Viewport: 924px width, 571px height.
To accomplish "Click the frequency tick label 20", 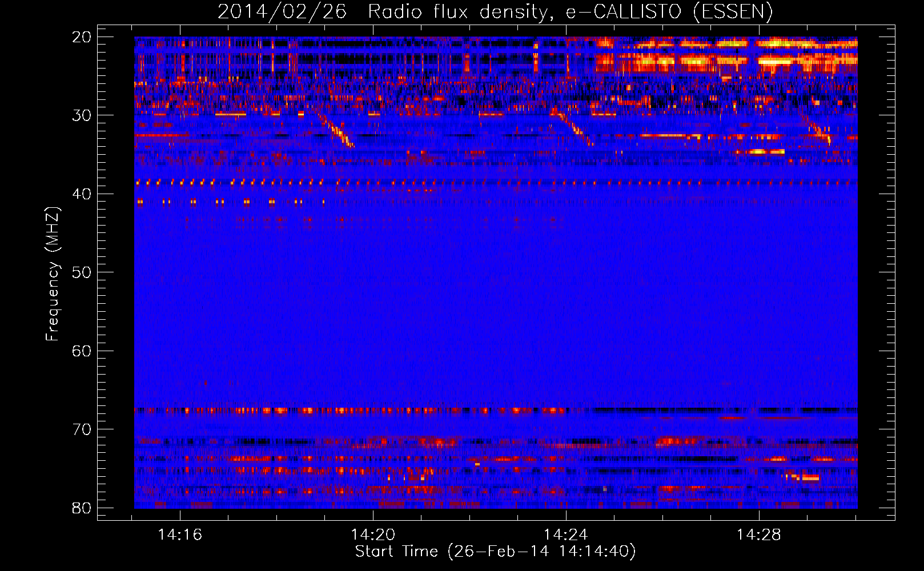I will pos(82,37).
